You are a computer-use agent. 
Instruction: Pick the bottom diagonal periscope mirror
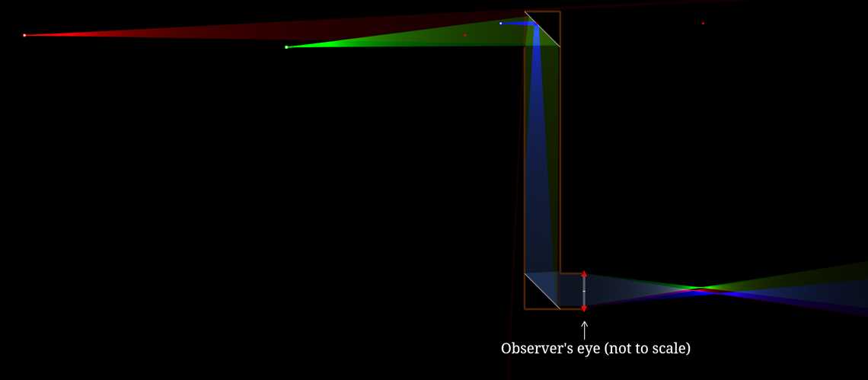point(542,291)
